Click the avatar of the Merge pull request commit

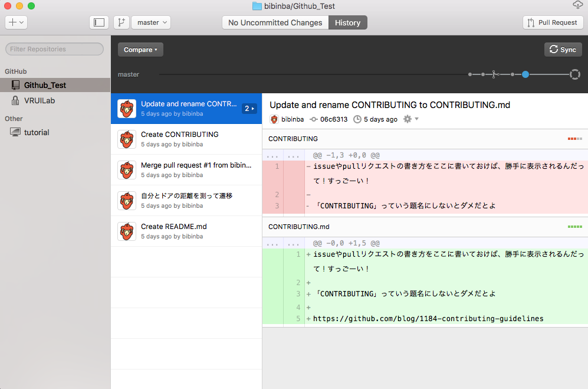[x=127, y=170]
